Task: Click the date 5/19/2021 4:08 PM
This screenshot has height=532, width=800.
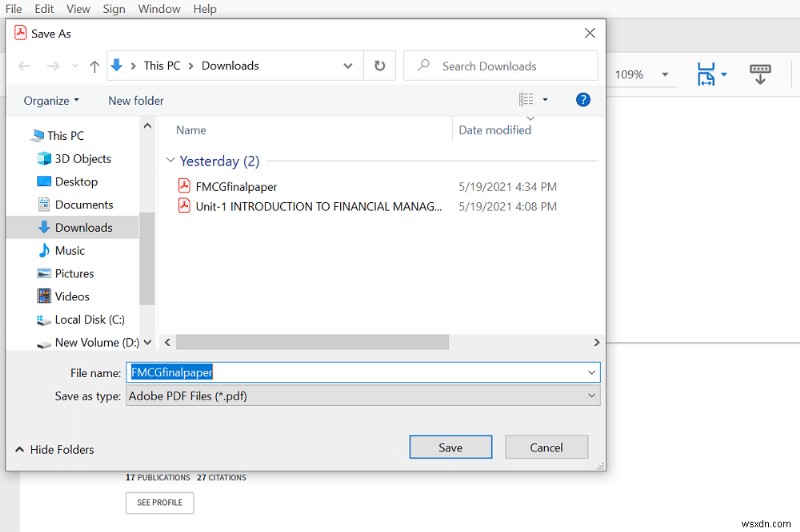Action: 507,207
